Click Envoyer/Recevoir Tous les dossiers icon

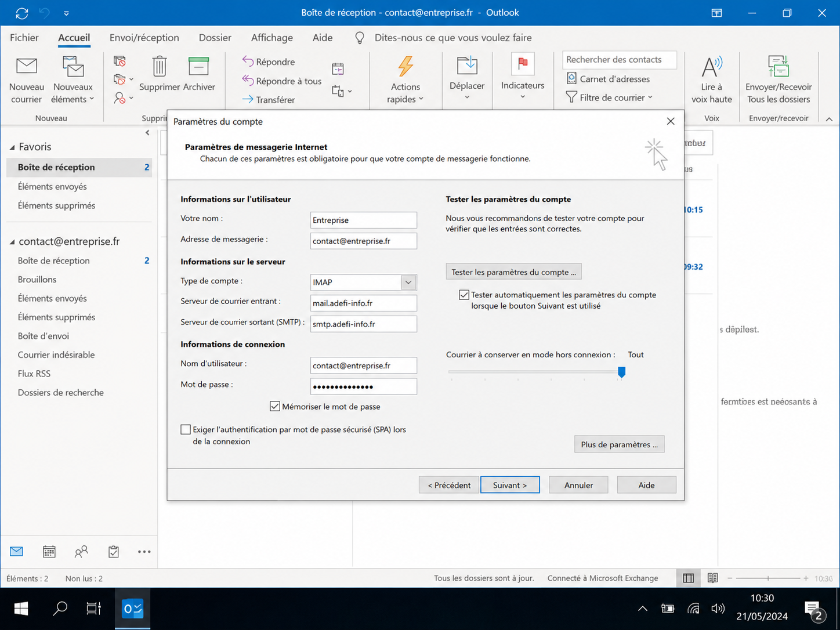coord(778,66)
